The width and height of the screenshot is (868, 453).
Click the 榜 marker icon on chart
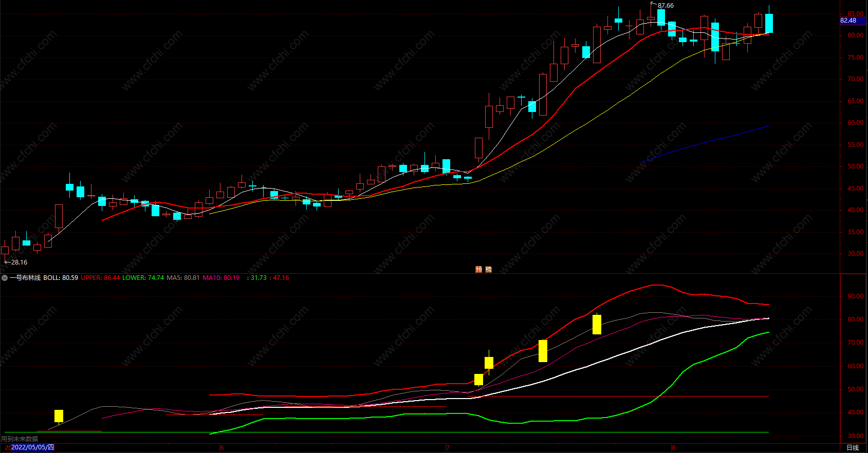point(489,269)
